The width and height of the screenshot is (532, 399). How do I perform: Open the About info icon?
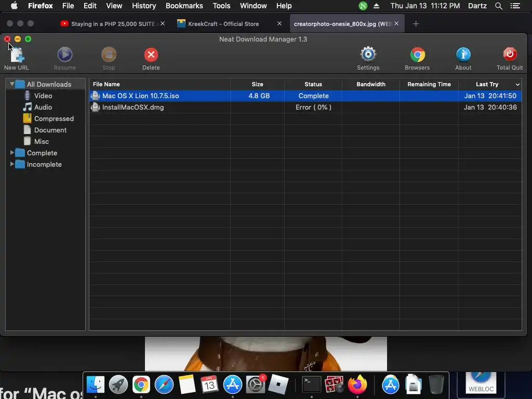(x=463, y=55)
